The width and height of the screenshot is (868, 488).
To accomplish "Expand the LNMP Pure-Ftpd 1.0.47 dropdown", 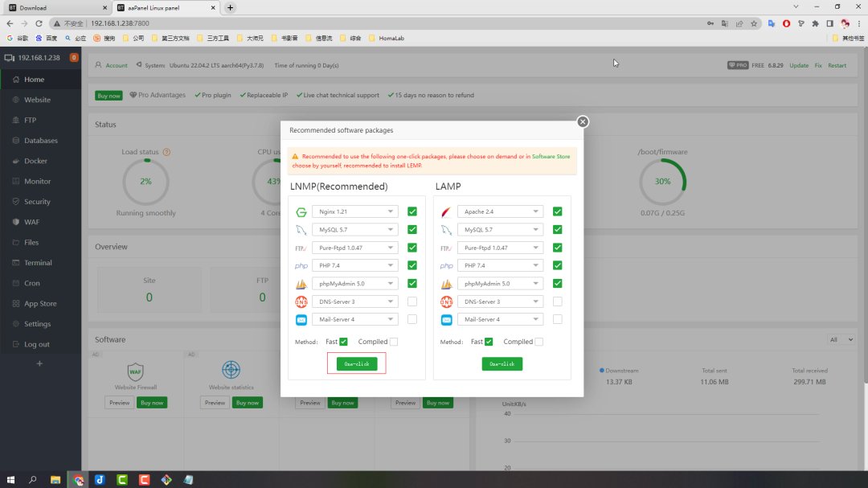I will pos(355,248).
